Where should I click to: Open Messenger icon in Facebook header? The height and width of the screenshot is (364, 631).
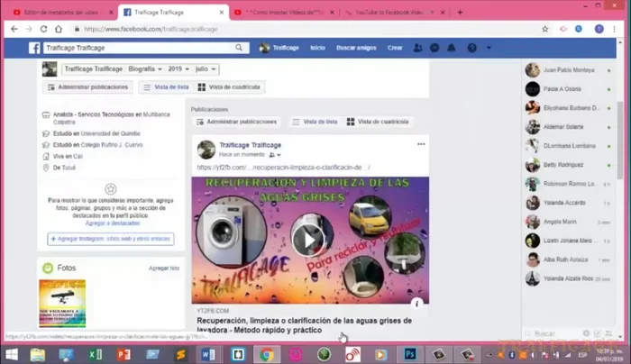pos(434,48)
